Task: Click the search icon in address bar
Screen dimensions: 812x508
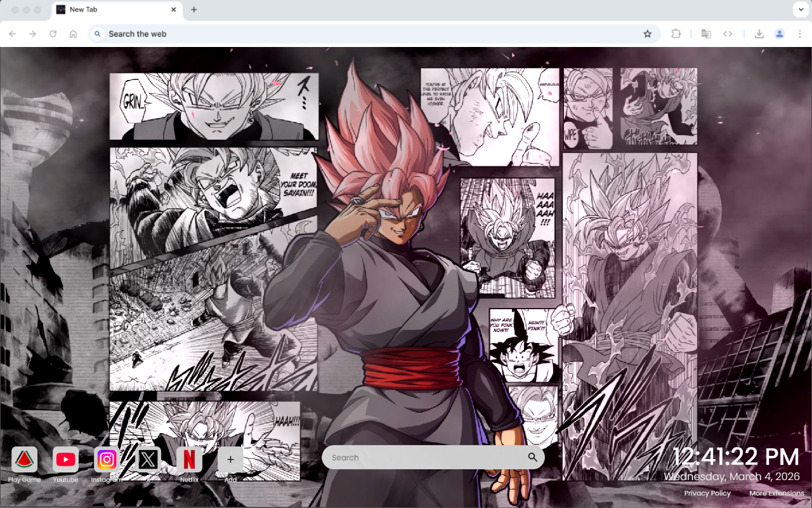Action: pos(98,34)
